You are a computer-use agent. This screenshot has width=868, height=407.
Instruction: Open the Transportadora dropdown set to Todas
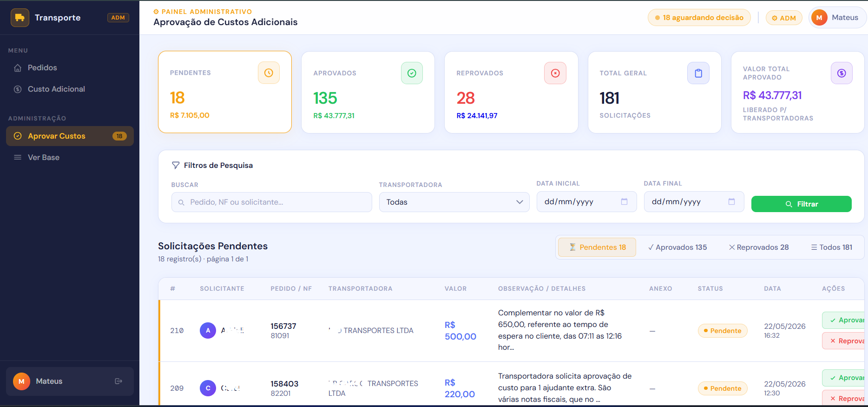454,202
